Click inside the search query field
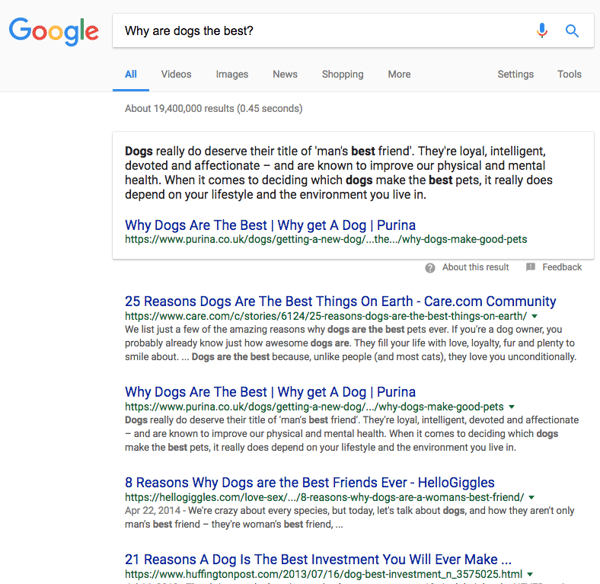The width and height of the screenshot is (600, 584). pyautogui.click(x=320, y=31)
